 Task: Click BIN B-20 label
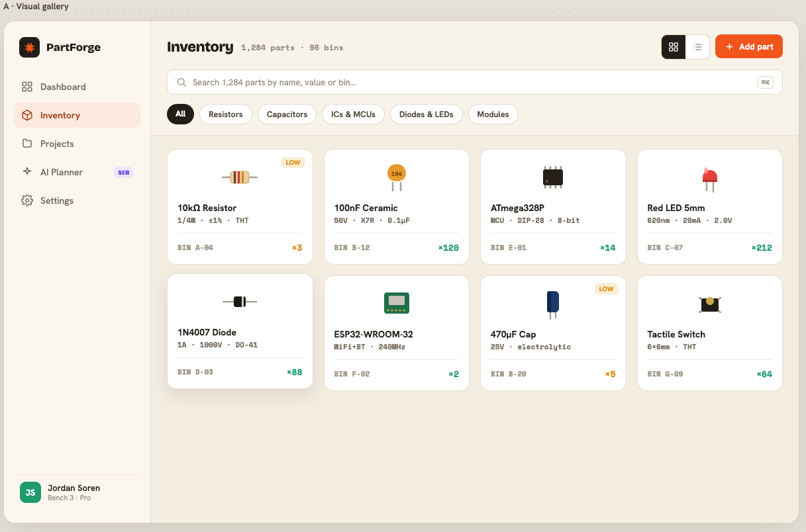(x=509, y=374)
